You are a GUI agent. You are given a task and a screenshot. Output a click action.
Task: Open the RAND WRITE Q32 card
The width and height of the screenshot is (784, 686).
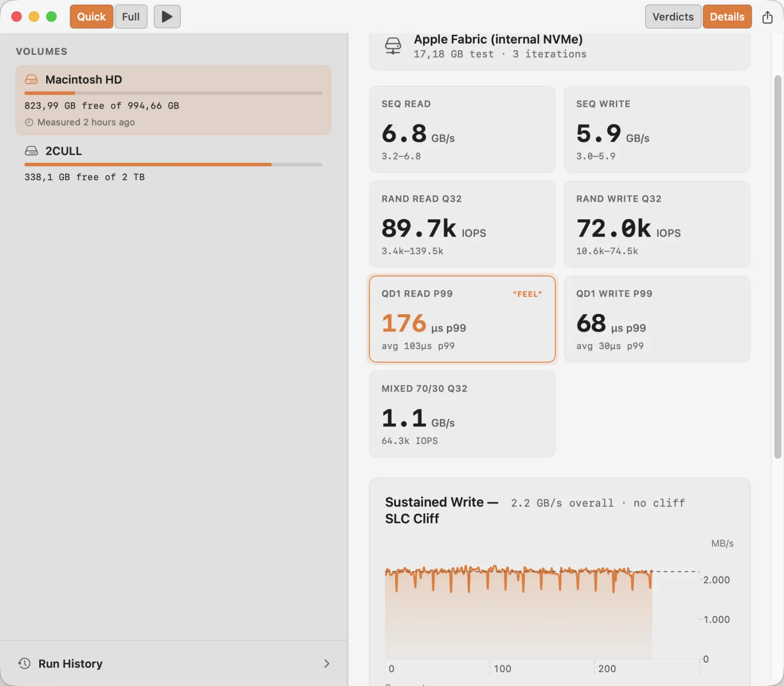(657, 224)
